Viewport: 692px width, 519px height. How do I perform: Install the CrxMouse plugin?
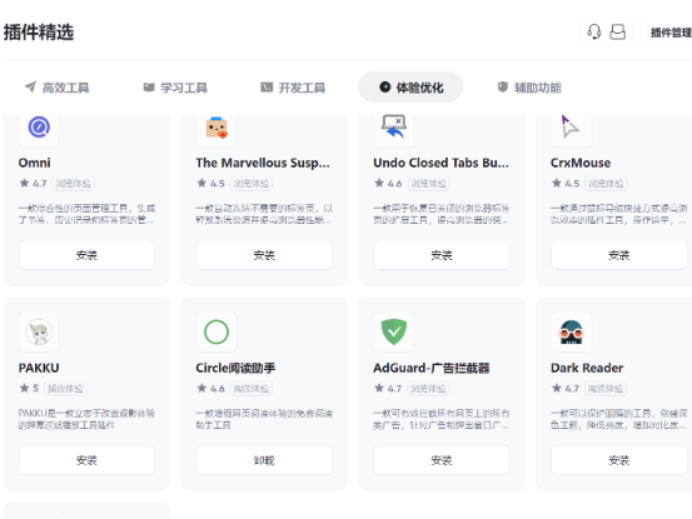coord(619,255)
